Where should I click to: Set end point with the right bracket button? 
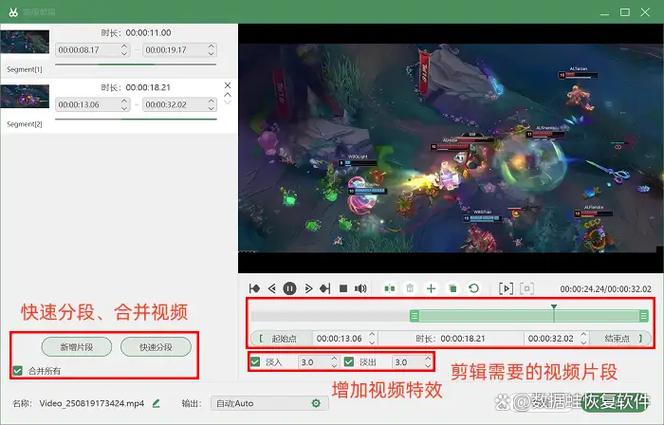[x=620, y=338]
